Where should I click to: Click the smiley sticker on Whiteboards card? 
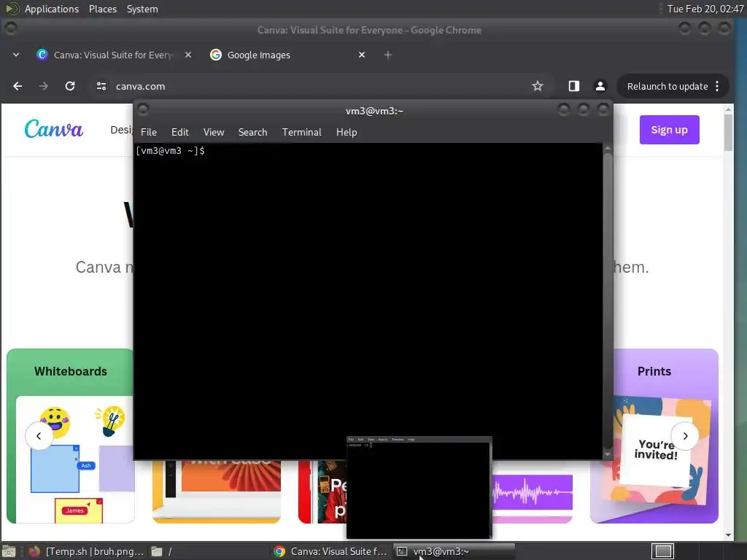coord(55,422)
